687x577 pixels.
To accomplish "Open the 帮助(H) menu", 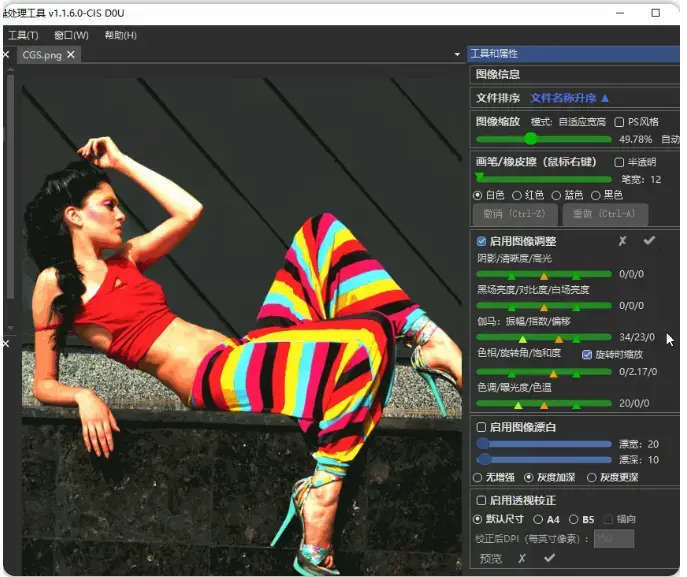I will [120, 35].
